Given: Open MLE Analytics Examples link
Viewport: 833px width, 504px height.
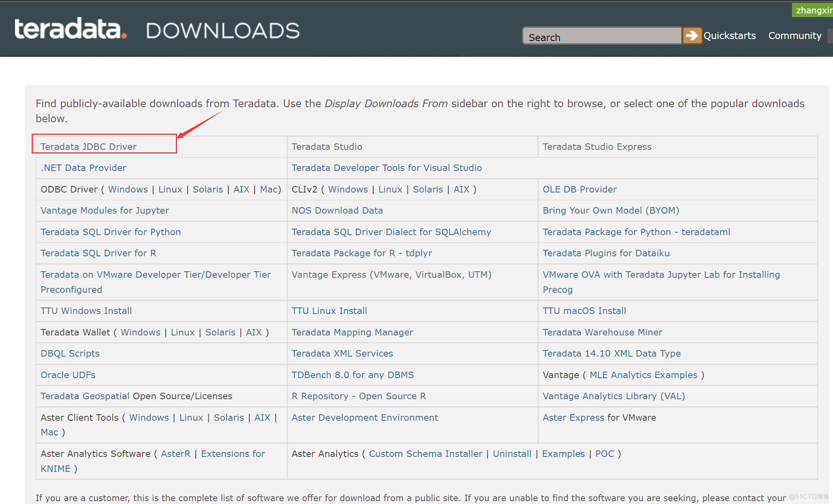Looking at the screenshot, I should coord(643,375).
